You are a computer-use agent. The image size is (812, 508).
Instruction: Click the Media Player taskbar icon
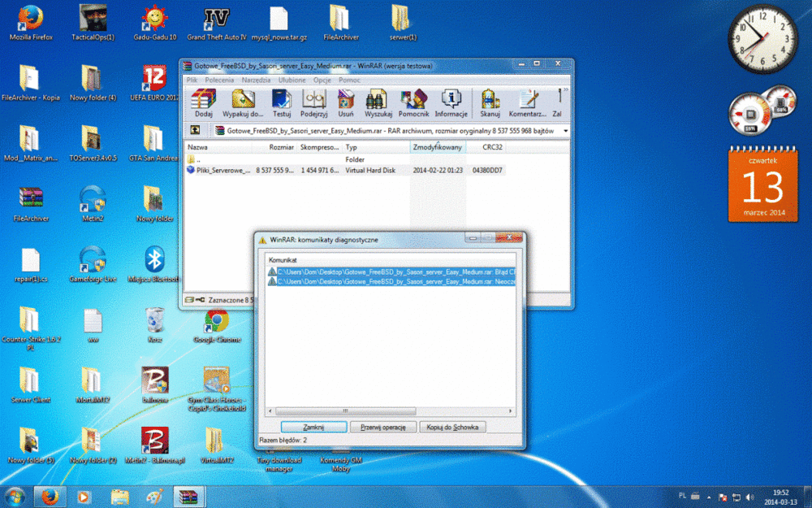(x=84, y=497)
